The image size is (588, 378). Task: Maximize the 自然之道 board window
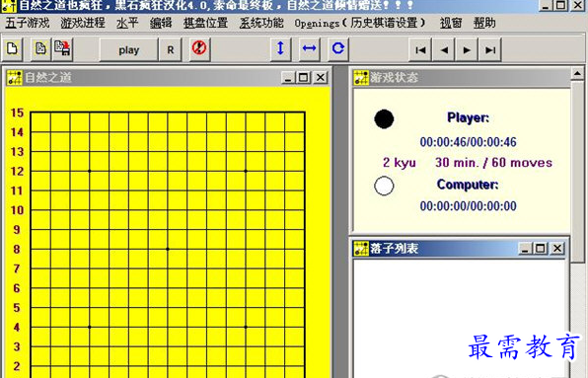[303, 78]
